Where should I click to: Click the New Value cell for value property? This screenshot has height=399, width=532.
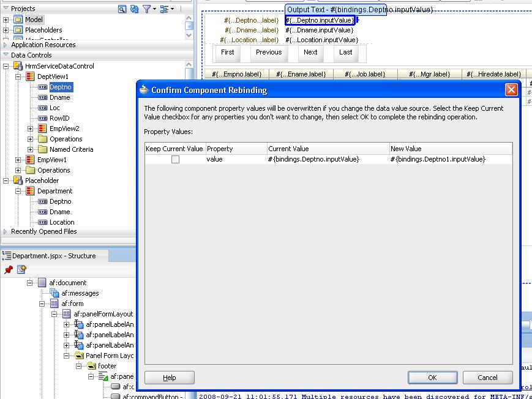click(x=450, y=159)
